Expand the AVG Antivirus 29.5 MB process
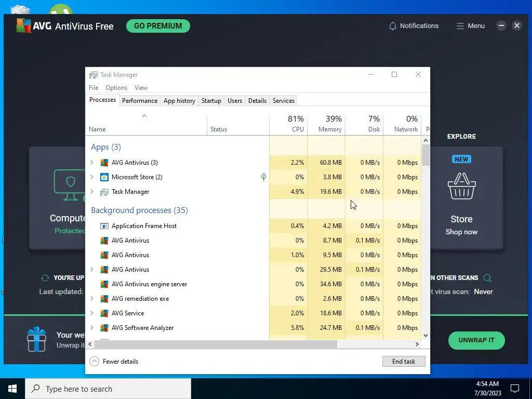Viewport: 532px width, 399px height. [91, 270]
